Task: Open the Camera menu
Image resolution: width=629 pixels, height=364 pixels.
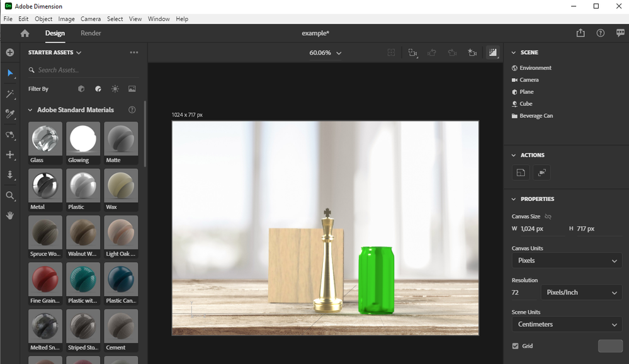Action: [x=90, y=19]
